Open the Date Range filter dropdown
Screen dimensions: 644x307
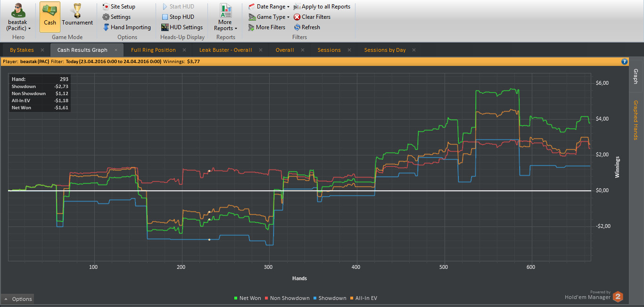tap(269, 7)
